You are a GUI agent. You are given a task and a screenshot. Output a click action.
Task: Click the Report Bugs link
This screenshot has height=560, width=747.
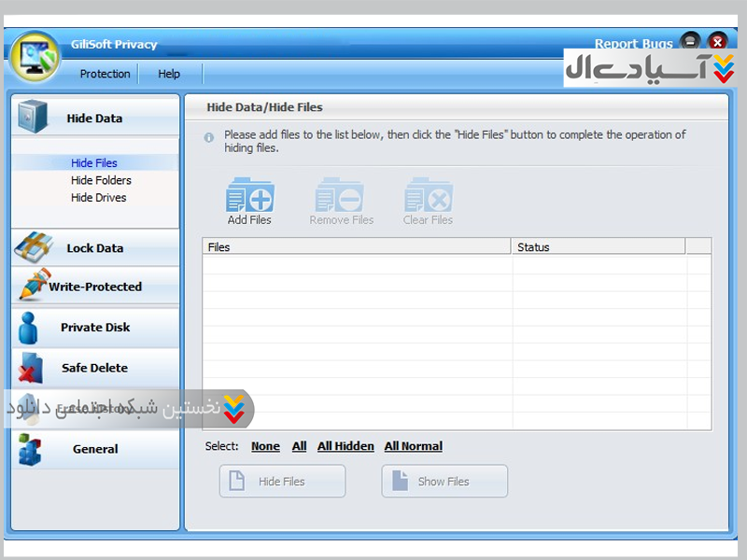[633, 44]
